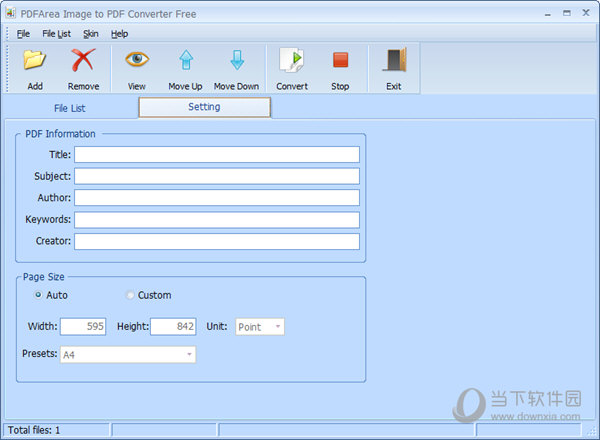Open the Help menu

pyautogui.click(x=119, y=34)
